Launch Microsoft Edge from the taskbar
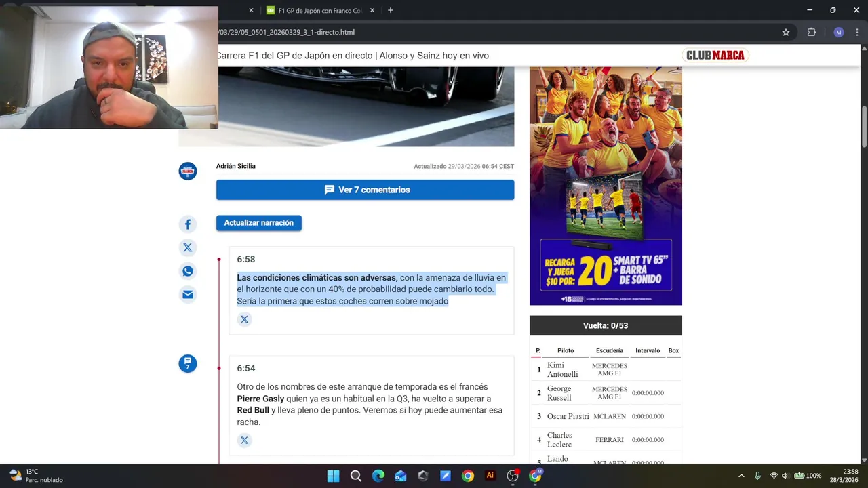The height and width of the screenshot is (488, 868). (x=378, y=476)
